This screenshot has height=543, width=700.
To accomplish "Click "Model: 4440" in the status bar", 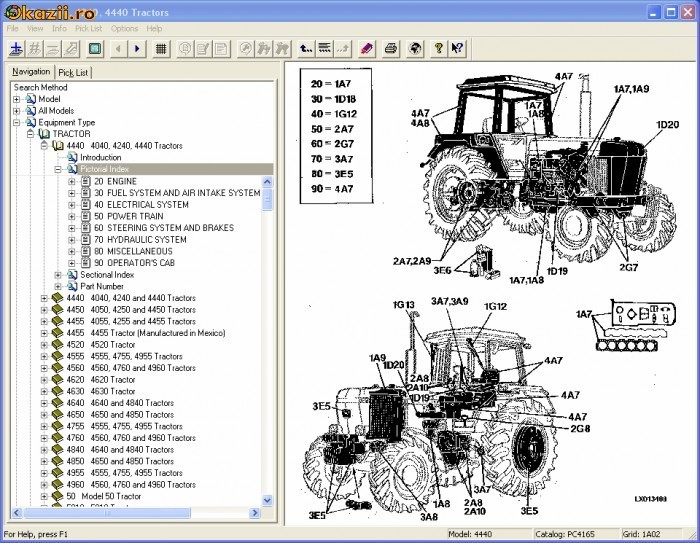I will 470,534.
